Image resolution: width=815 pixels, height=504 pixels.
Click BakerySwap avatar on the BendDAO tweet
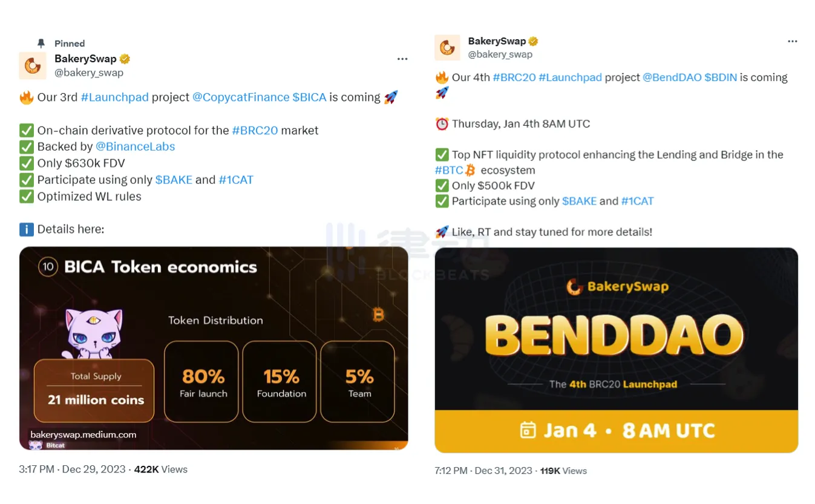[448, 47]
